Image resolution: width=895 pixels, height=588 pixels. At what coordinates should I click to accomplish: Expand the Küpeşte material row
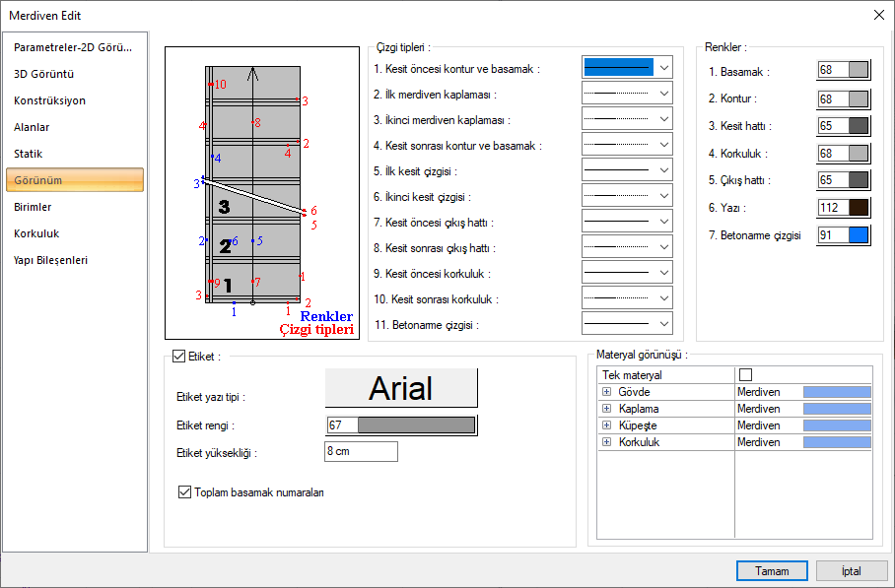[606, 425]
